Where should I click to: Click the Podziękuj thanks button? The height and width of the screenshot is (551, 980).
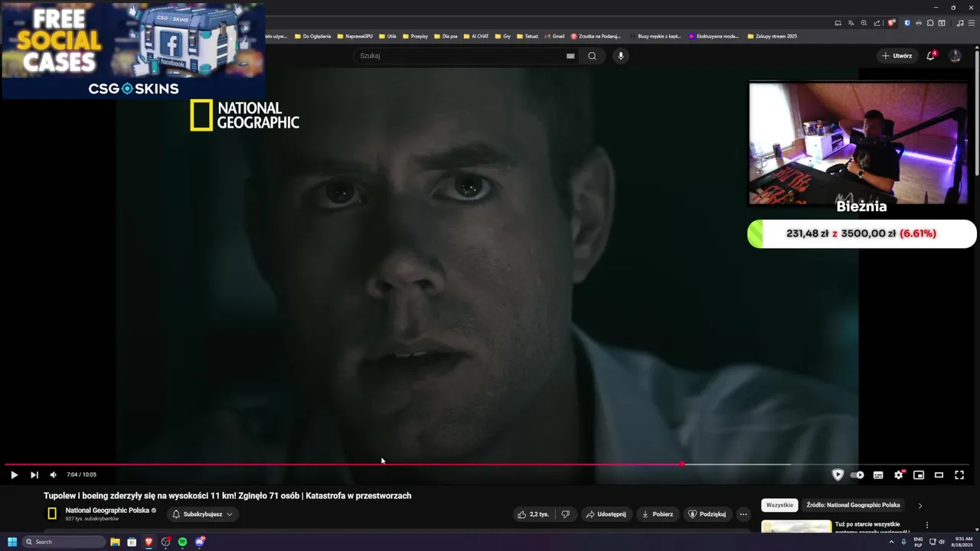click(x=707, y=514)
